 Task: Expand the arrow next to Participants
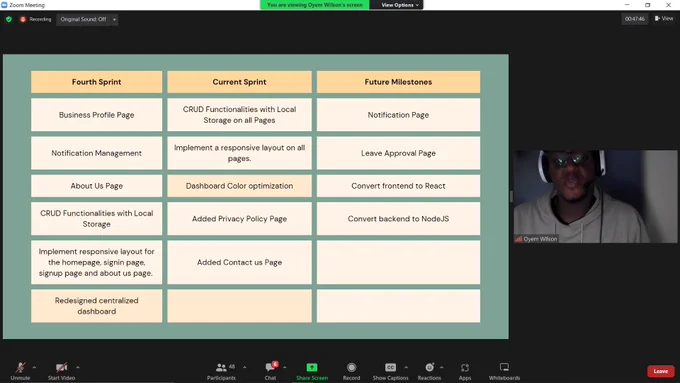coord(245,367)
